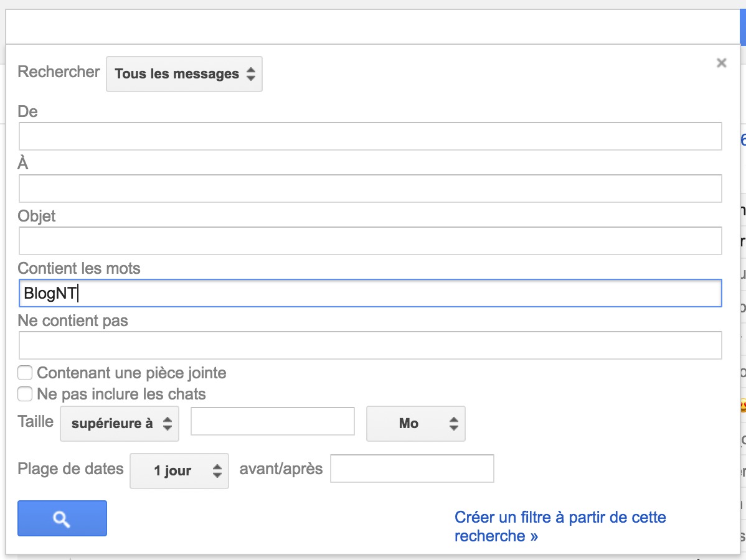Enable Ne pas inclure les chats
This screenshot has height=560, width=746.
tap(25, 394)
